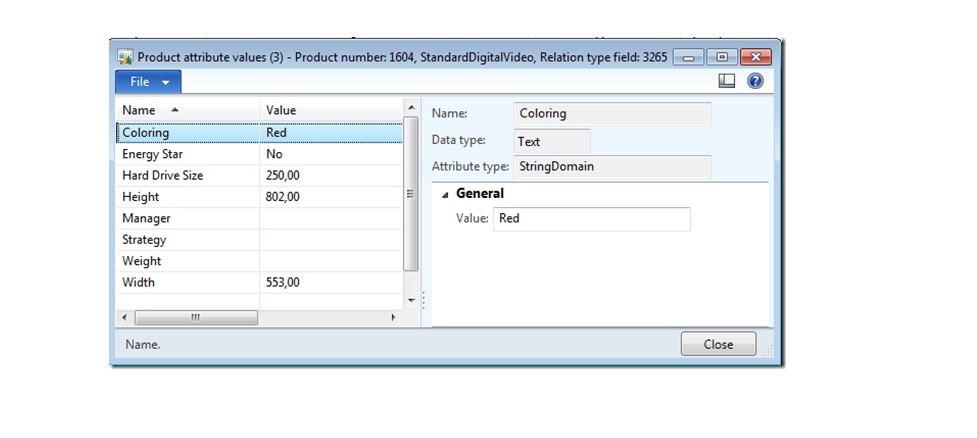Sort by the Name column header
Screen dimensions: 977x438
coord(188,110)
